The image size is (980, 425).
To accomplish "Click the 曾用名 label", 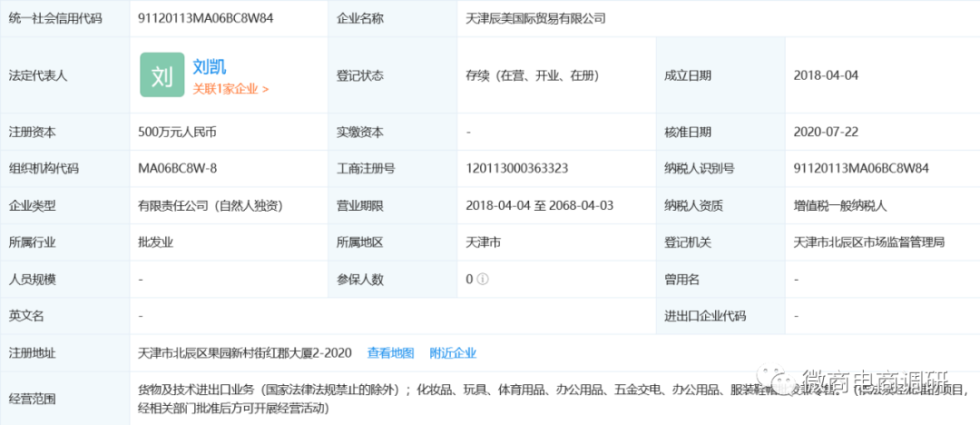I will [681, 279].
